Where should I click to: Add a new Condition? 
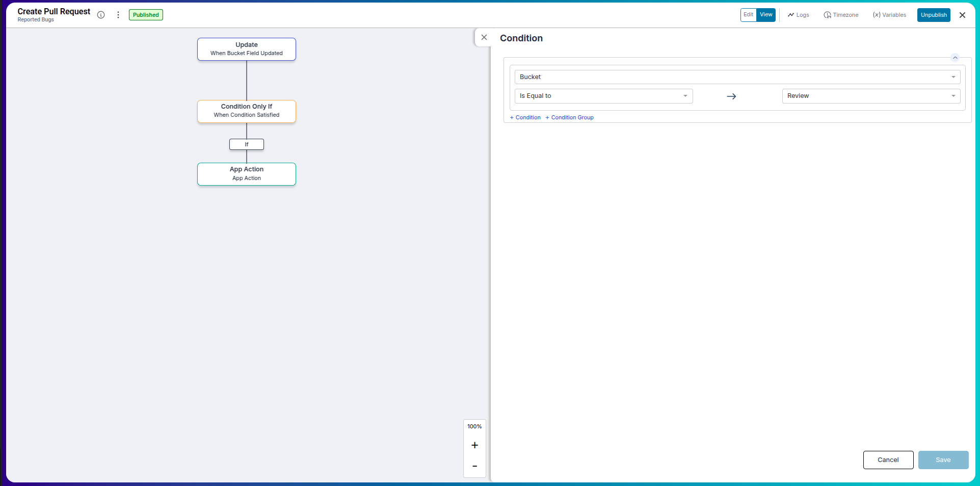(x=525, y=117)
